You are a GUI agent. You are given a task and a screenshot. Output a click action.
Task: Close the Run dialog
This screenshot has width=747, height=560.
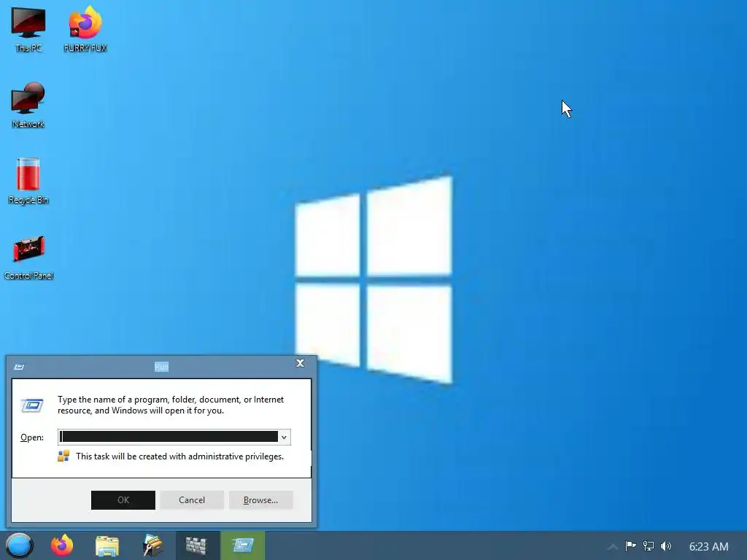tap(300, 363)
